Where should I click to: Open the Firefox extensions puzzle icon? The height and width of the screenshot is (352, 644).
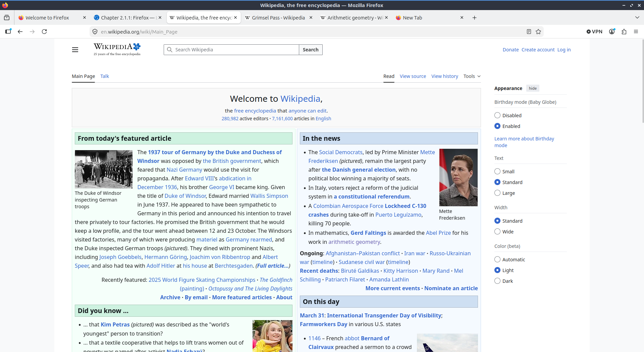coord(624,32)
